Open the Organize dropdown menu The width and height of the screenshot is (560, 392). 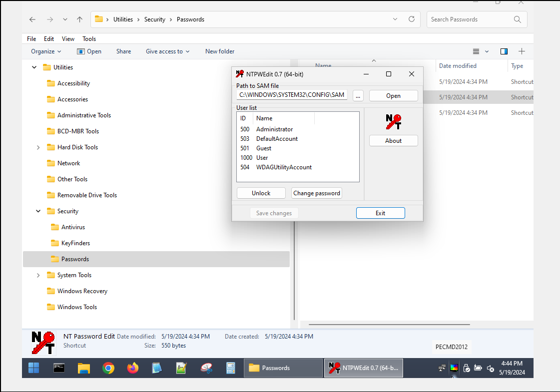(x=46, y=51)
